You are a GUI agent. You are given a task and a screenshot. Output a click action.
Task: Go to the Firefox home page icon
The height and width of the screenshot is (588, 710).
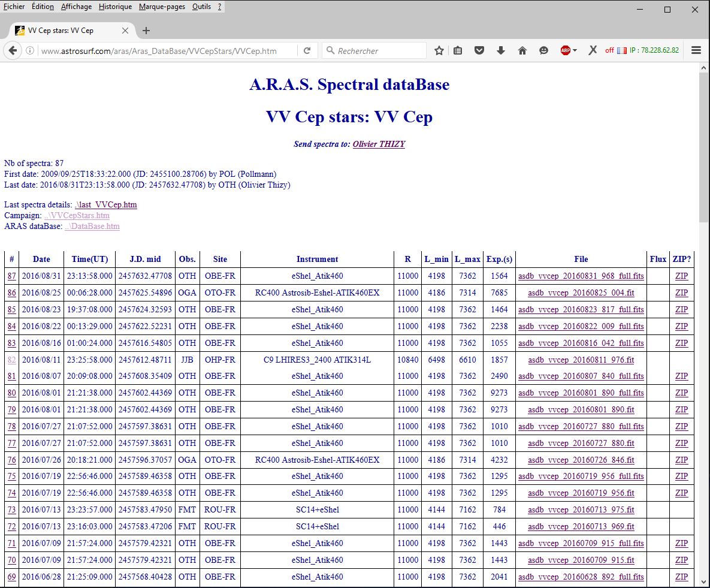click(x=522, y=50)
